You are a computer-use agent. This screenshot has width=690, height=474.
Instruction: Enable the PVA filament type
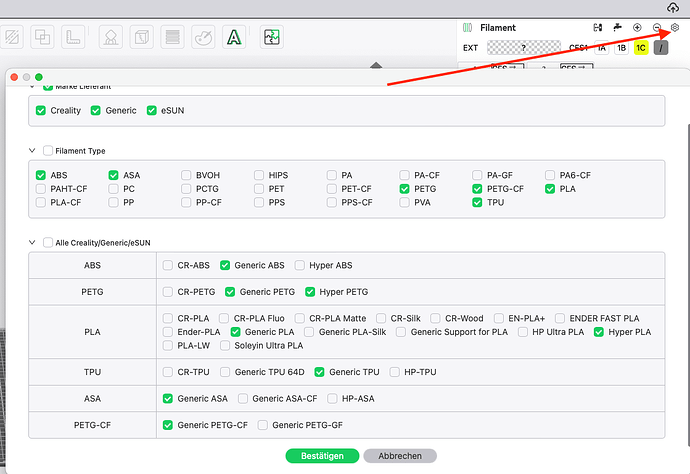click(x=404, y=202)
